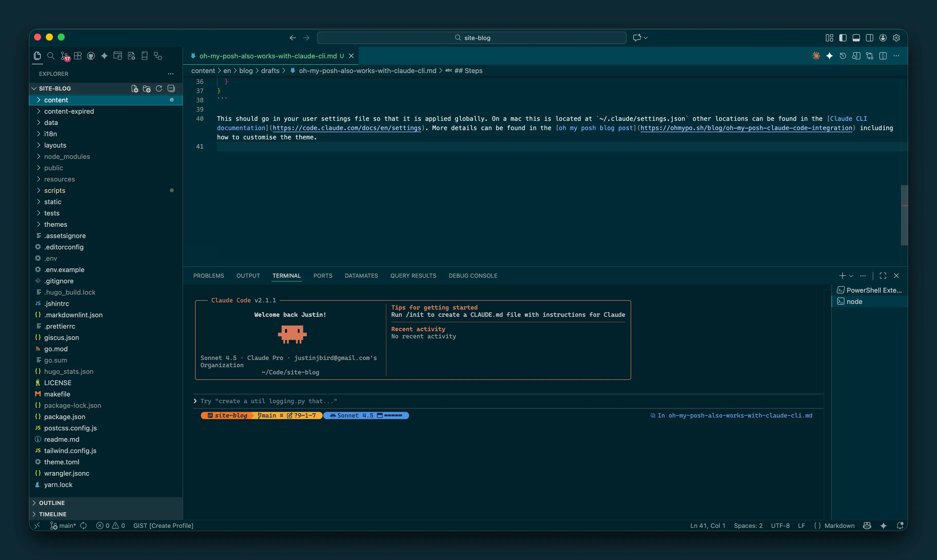Select the node terminal session
Image resolution: width=937 pixels, height=560 pixels.
click(x=869, y=302)
